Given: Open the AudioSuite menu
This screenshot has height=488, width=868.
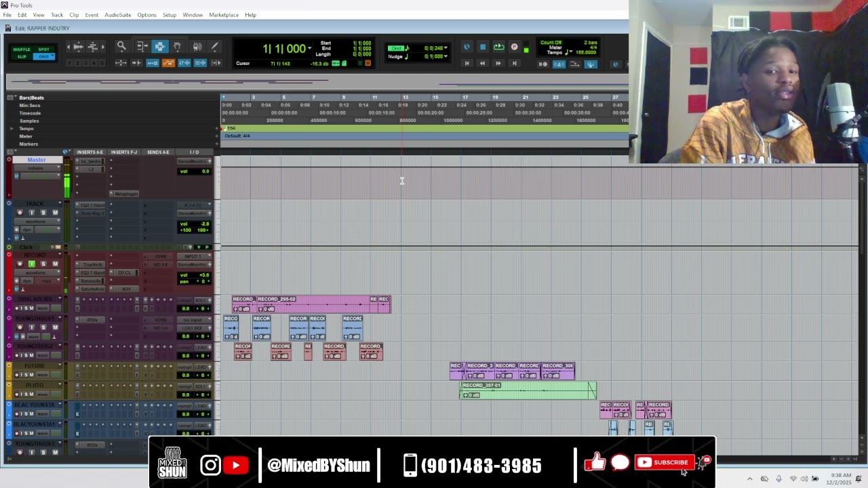Looking at the screenshot, I should click(x=117, y=15).
